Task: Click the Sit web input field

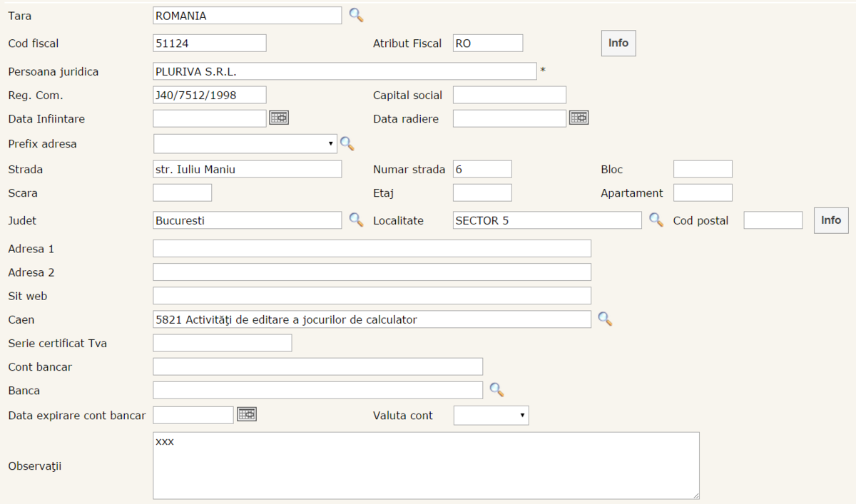Action: (372, 296)
